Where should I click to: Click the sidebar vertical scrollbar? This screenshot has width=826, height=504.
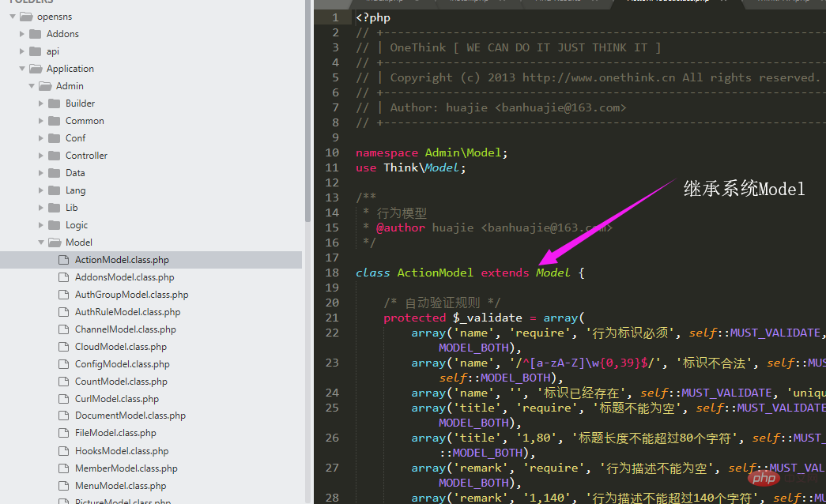307,111
